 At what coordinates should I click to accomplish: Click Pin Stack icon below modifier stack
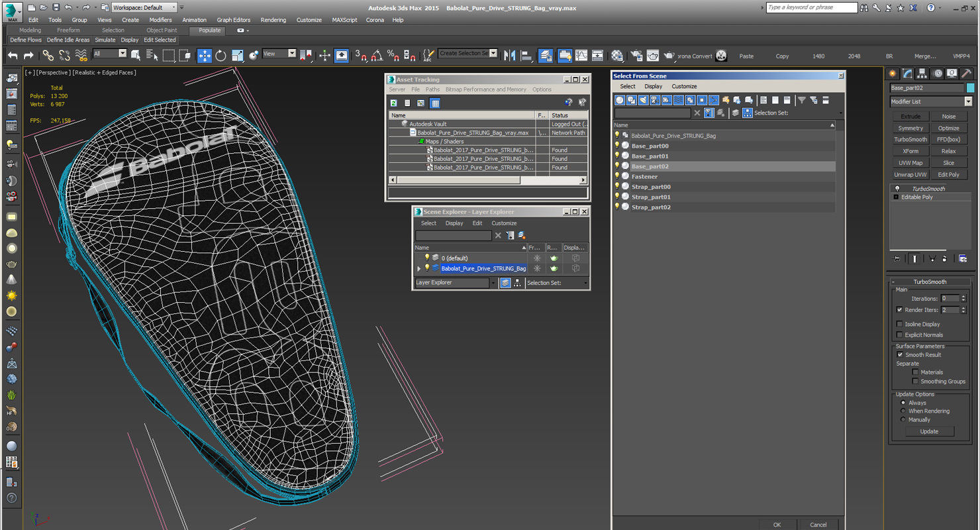pos(897,259)
